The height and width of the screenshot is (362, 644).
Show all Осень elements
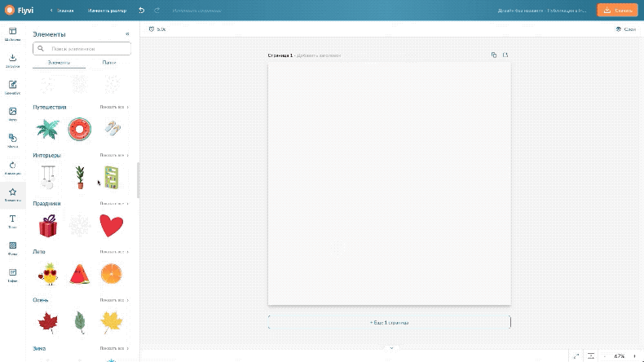click(x=114, y=300)
